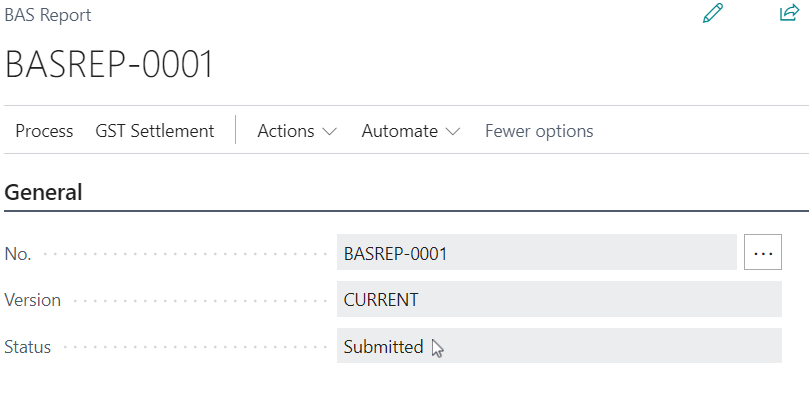
Task: Click the vertical divider after GST Settlement
Action: pyautogui.click(x=236, y=129)
